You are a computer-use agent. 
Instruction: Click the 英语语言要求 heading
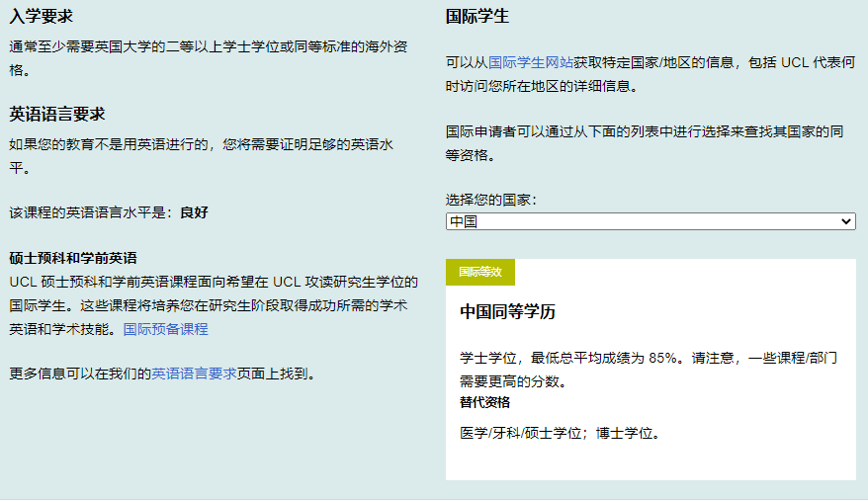57,114
